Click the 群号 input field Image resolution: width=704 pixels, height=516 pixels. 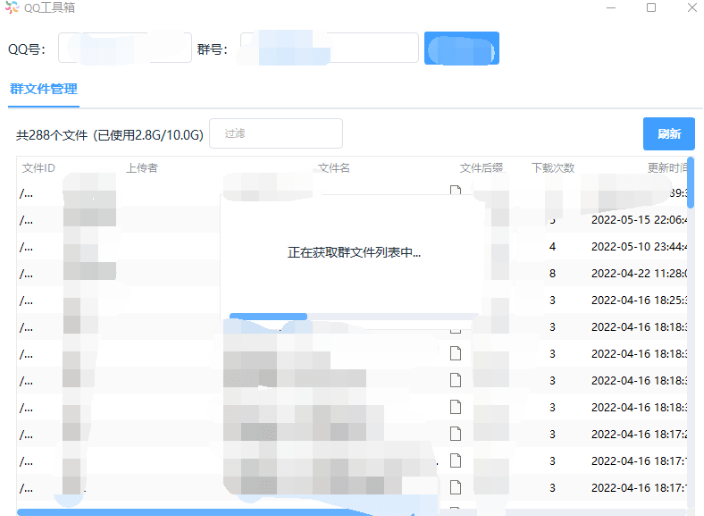click(x=330, y=48)
